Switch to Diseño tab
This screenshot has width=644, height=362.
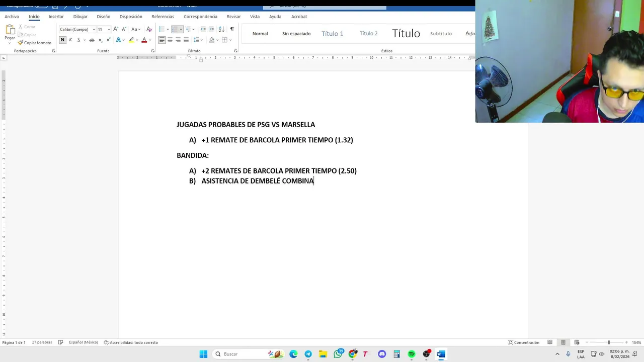103,17
